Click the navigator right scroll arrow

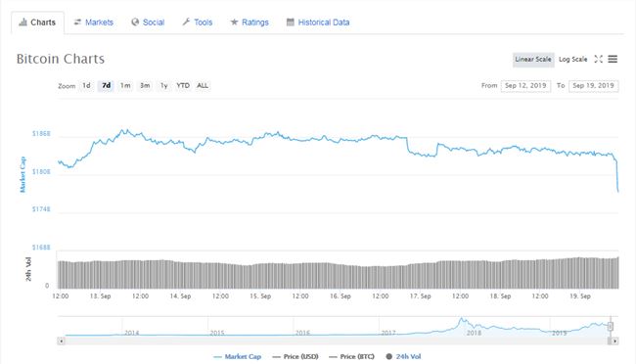(614, 341)
